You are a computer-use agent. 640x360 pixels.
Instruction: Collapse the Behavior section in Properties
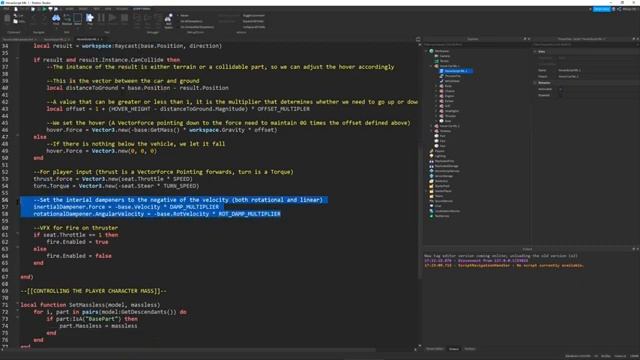click(535, 83)
